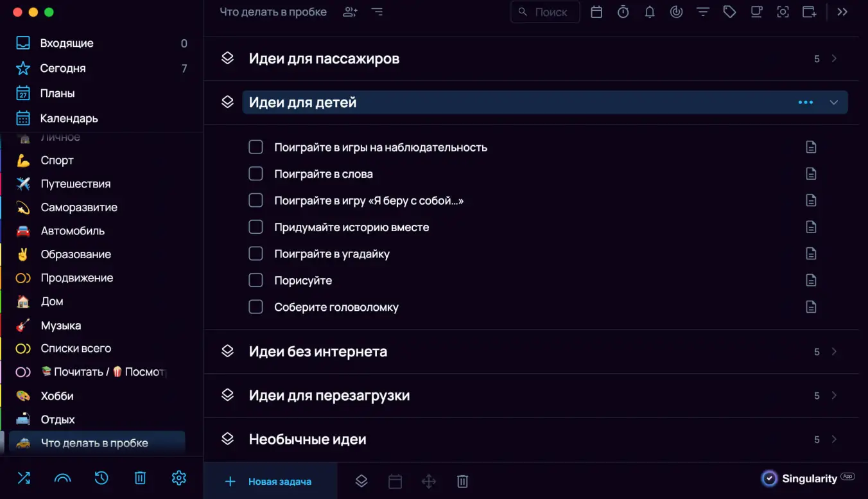The height and width of the screenshot is (499, 868).
Task: Collapse the 'Идеи для детей' section chevron
Action: [x=834, y=101]
